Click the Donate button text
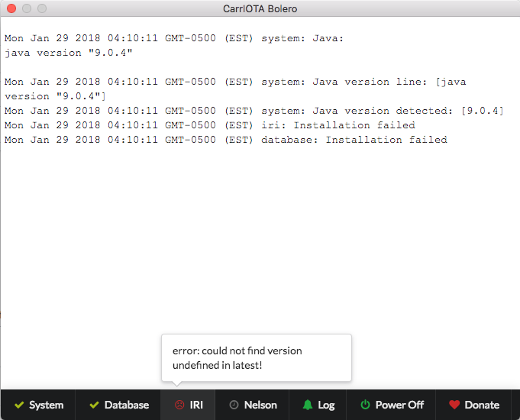520x420 pixels. click(482, 405)
